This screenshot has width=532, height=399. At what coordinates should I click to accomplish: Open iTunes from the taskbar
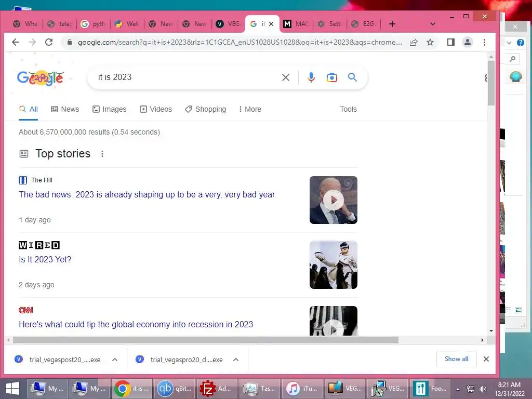click(x=302, y=389)
